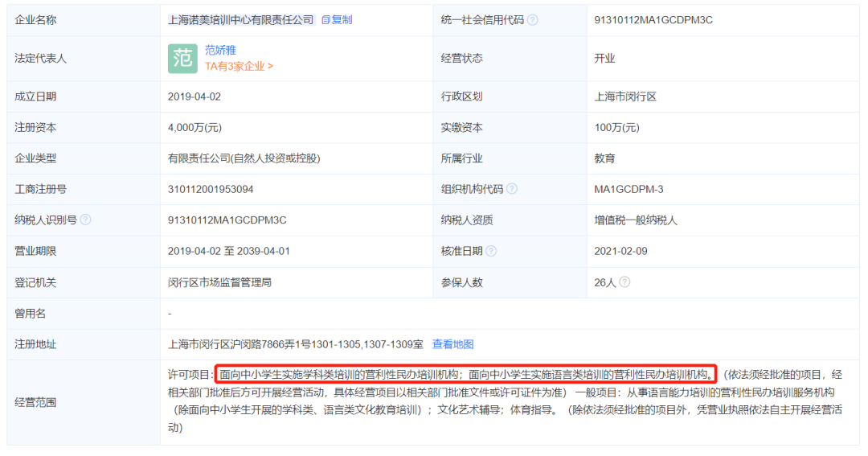Click establishment date 2019-04-02
Viewport: 868px width, 456px height.
[x=194, y=97]
